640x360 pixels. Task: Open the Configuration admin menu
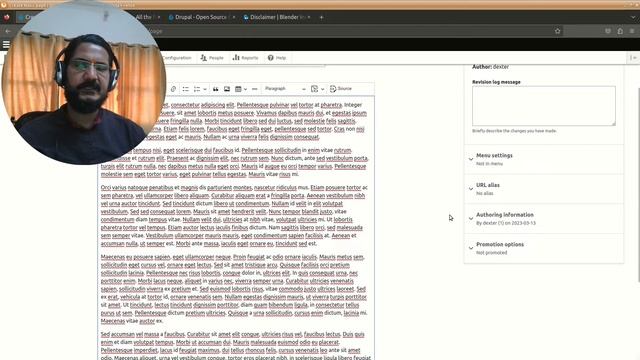point(176,58)
